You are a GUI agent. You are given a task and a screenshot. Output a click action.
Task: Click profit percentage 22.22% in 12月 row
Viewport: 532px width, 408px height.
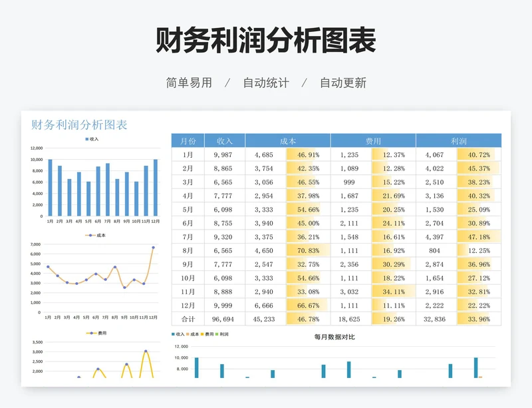(479, 306)
